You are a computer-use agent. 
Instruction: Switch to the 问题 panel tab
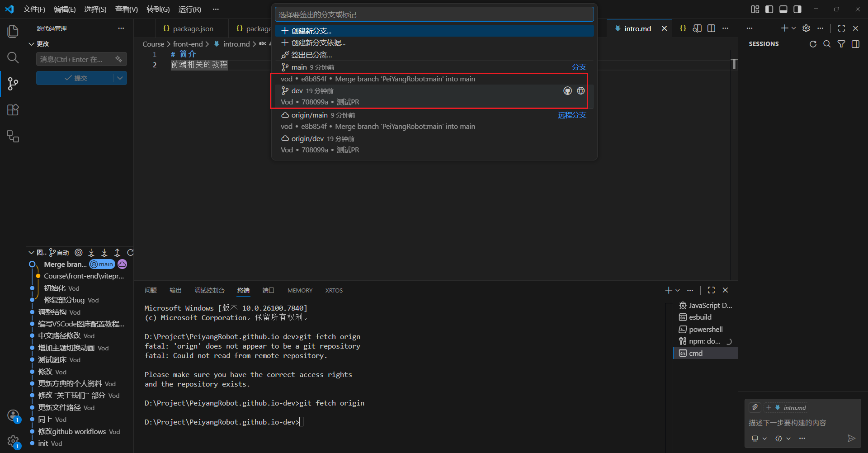[x=151, y=290]
